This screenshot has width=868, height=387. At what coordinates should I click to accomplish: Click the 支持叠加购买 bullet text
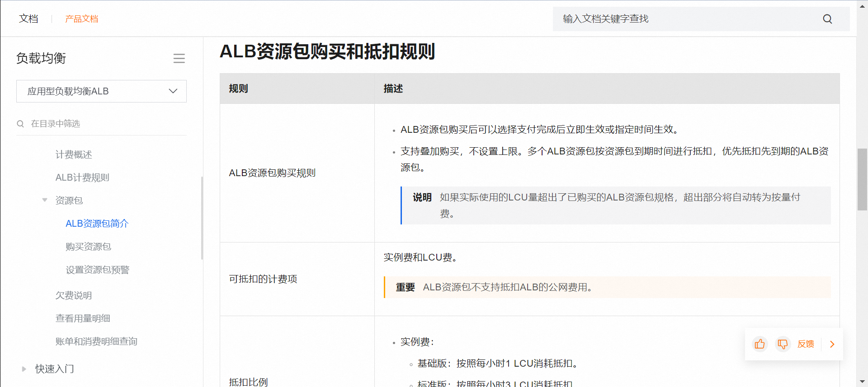pyautogui.click(x=614, y=159)
